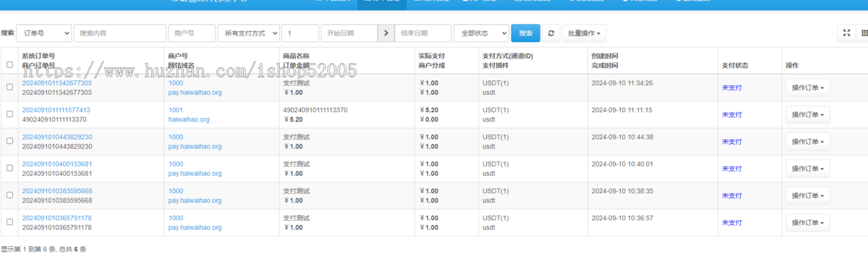Open the 全部状态 status dropdown
The height and width of the screenshot is (270, 868).
(481, 33)
